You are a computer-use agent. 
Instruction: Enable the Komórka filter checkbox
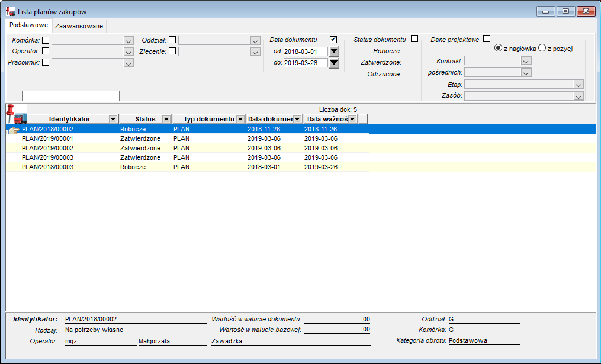[x=46, y=40]
